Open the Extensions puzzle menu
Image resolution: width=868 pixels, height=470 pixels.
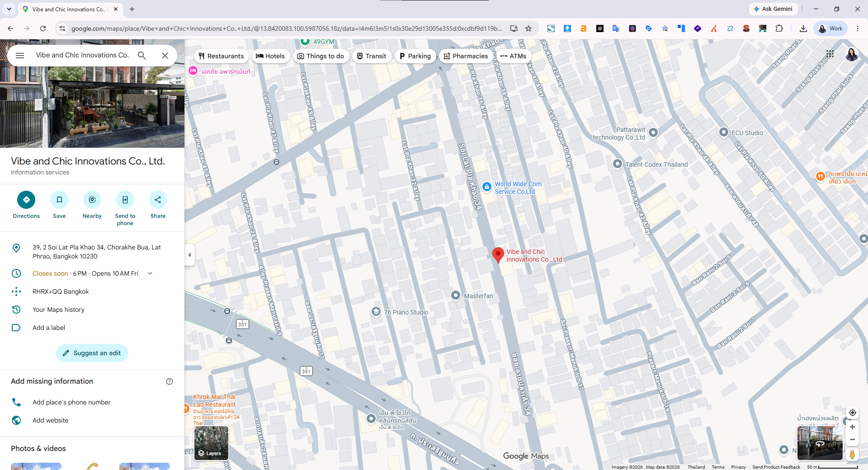pos(779,28)
